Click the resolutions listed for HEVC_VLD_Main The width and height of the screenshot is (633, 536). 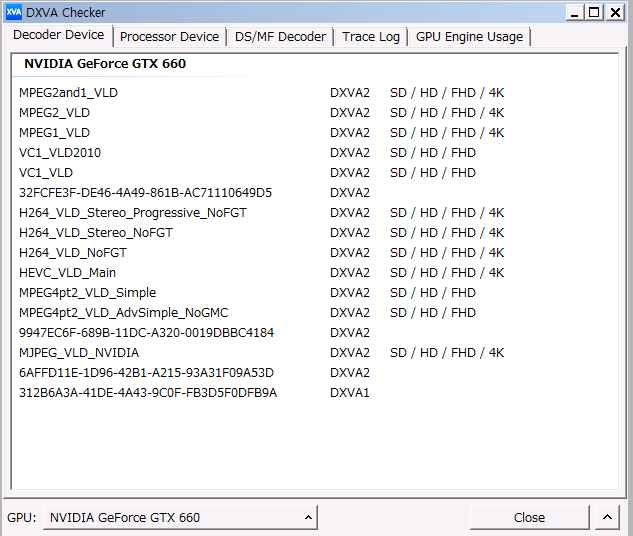click(x=447, y=273)
